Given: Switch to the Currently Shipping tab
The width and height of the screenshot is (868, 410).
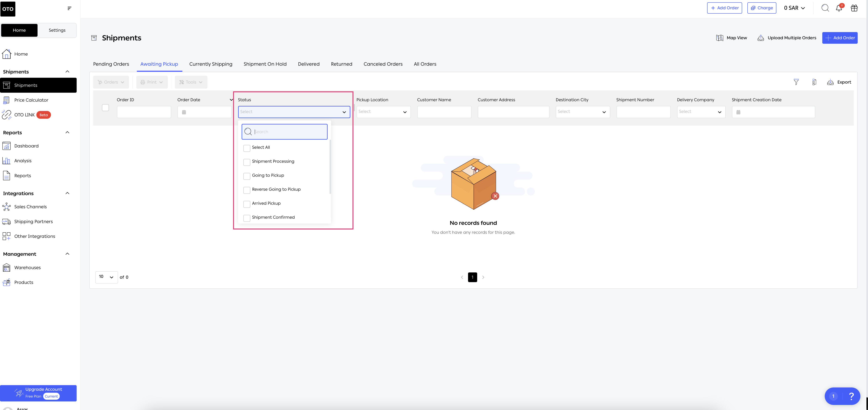Looking at the screenshot, I should coord(211,64).
